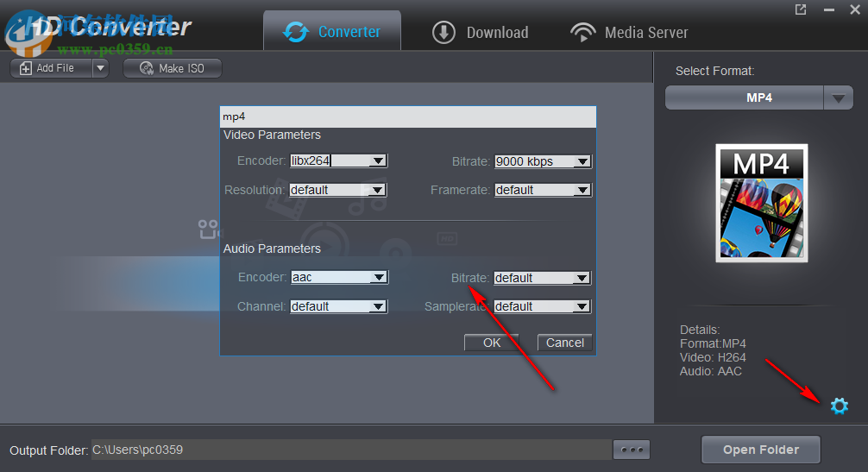
Task: Click the 'Audio Parameters' heading text
Action: tap(272, 249)
